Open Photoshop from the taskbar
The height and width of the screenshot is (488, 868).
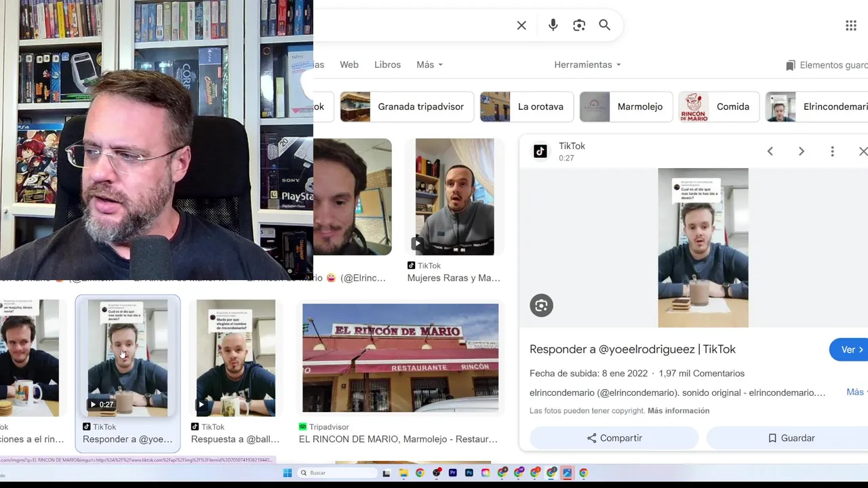(x=469, y=473)
